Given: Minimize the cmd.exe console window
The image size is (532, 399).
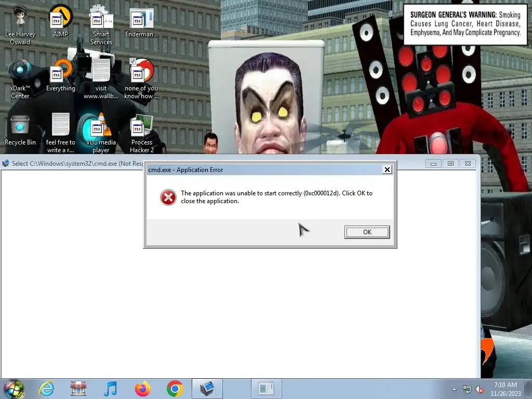Looking at the screenshot, I should 433,164.
